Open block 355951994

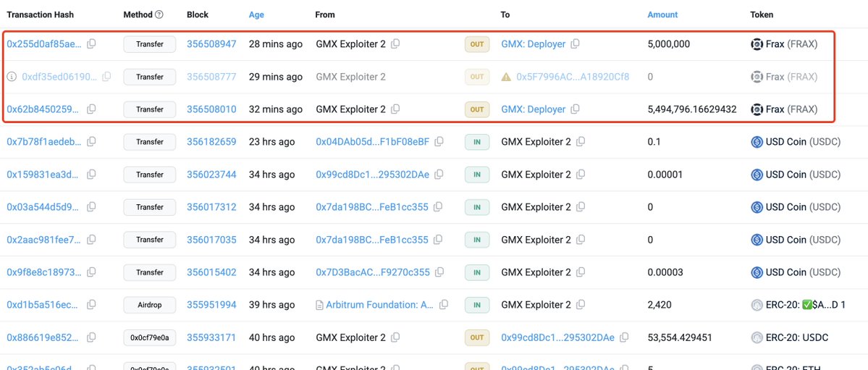click(x=211, y=305)
